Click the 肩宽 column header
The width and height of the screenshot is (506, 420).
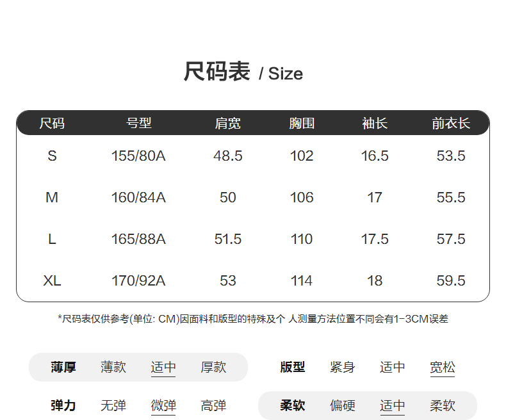point(228,124)
